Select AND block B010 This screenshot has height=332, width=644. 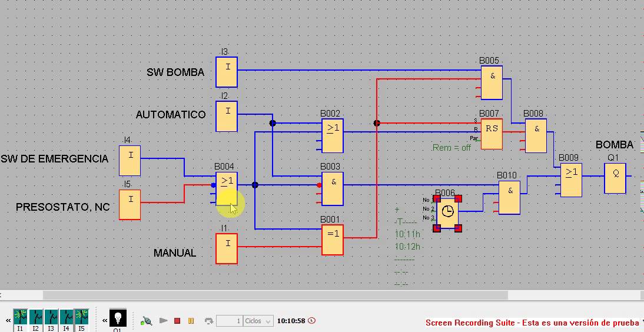[509, 198]
